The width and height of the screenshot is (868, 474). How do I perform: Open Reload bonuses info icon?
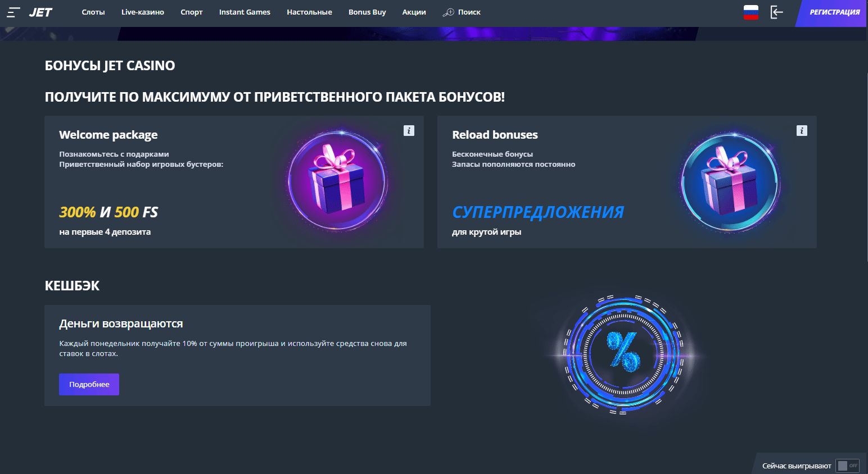pyautogui.click(x=802, y=130)
